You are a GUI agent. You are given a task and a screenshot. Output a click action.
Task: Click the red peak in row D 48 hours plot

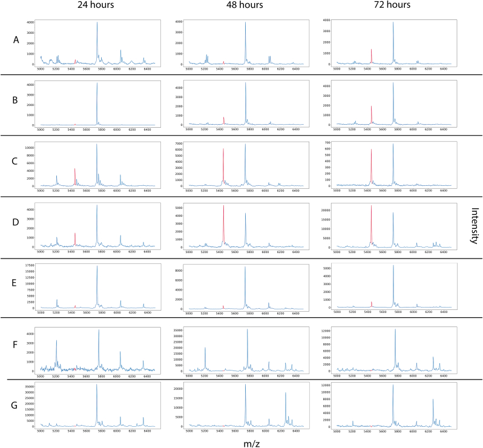tap(223, 225)
